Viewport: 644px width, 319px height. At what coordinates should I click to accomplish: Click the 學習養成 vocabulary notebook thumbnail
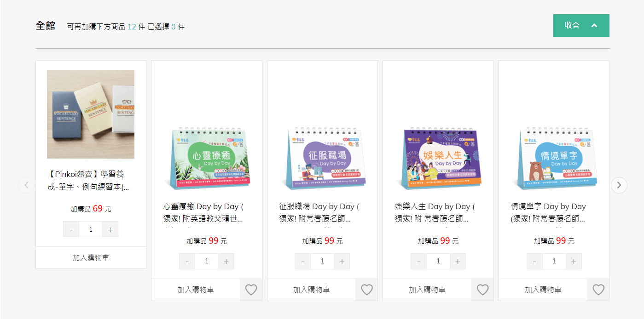(90, 114)
